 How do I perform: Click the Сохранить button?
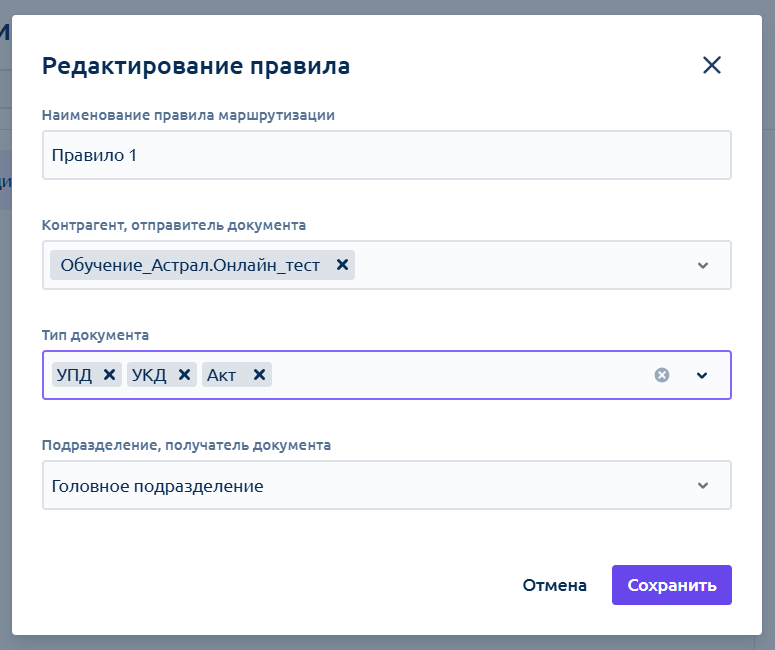(x=672, y=585)
